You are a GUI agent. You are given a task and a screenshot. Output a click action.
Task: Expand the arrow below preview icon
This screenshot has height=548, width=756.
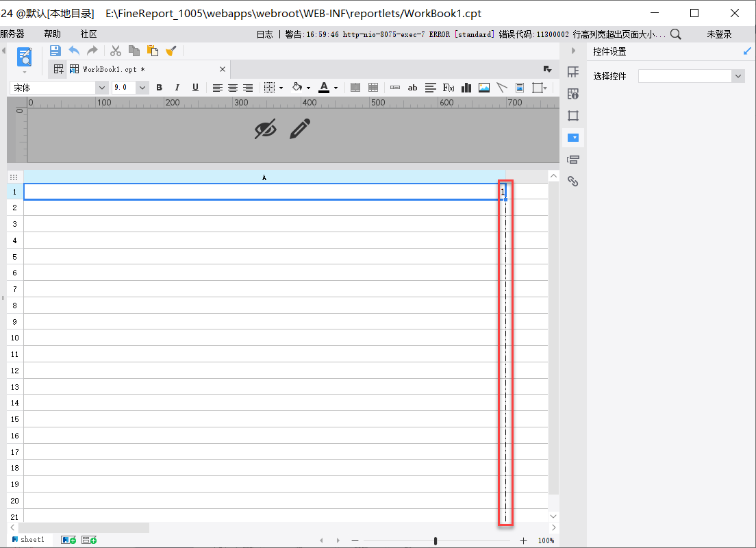(25, 72)
